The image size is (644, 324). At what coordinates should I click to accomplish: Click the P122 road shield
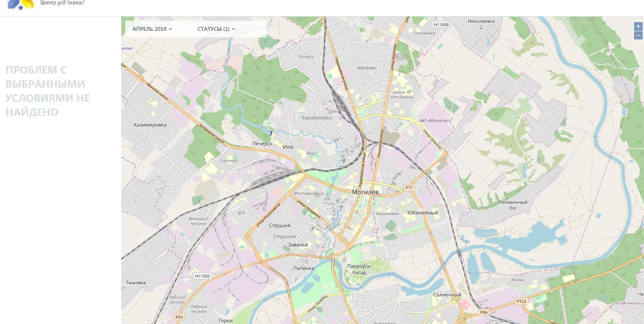click(521, 301)
